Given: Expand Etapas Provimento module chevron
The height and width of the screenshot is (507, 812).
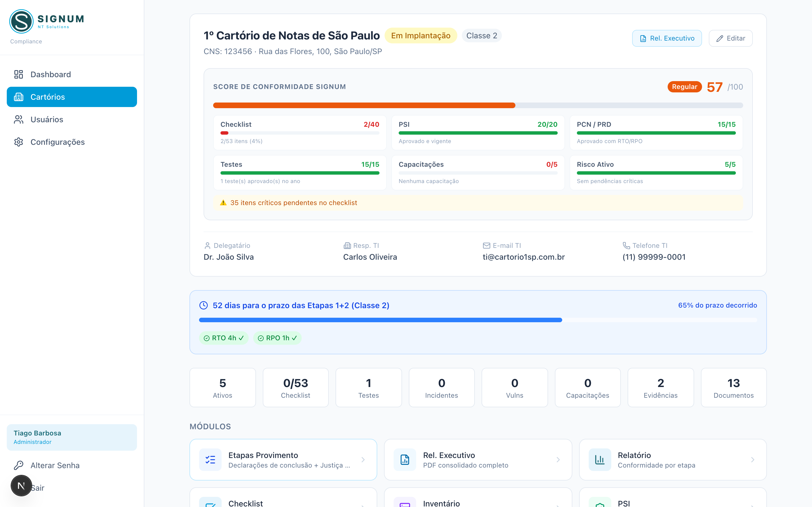Looking at the screenshot, I should click(x=363, y=460).
